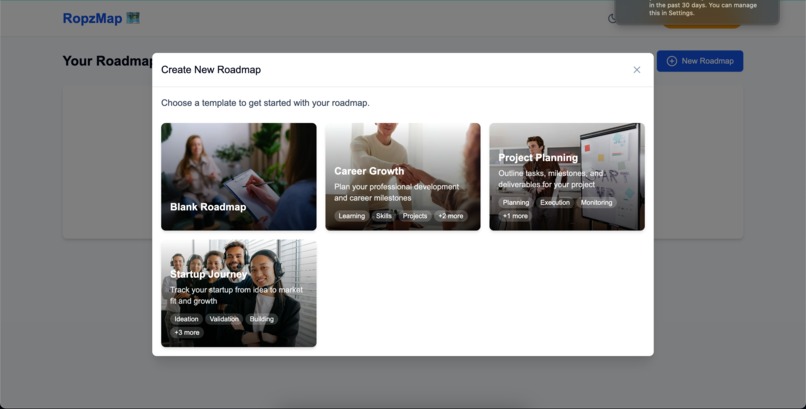The image size is (806, 409).
Task: Click the Create New Roadmap dialog title
Action: click(211, 70)
